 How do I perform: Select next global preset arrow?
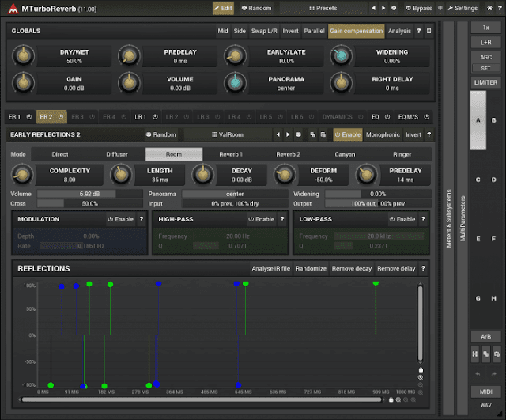point(383,8)
